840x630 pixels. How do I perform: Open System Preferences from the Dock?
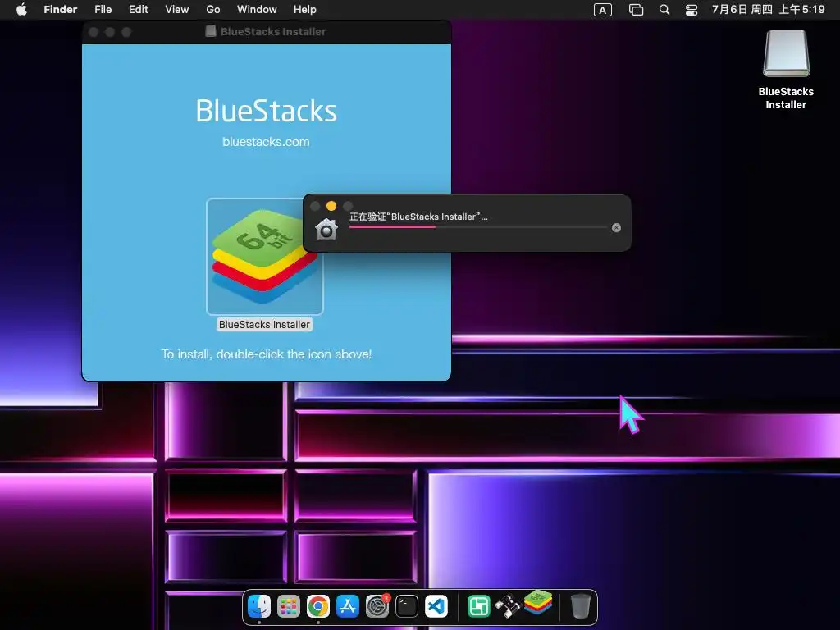[377, 606]
